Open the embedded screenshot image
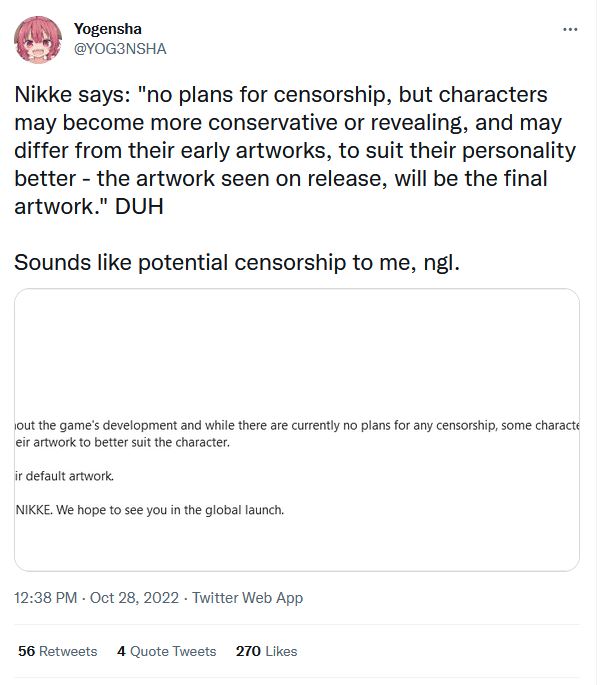Image resolution: width=602 pixels, height=685 pixels. click(296, 430)
